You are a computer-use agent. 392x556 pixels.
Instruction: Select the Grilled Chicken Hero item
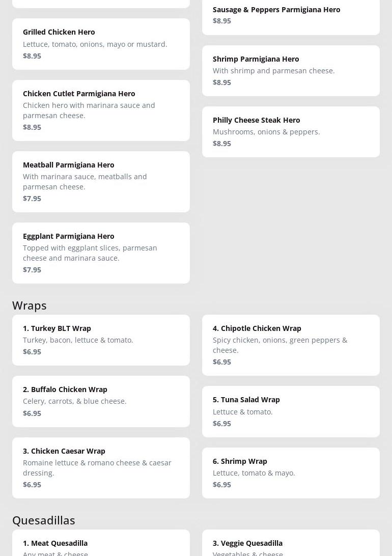coord(101,44)
